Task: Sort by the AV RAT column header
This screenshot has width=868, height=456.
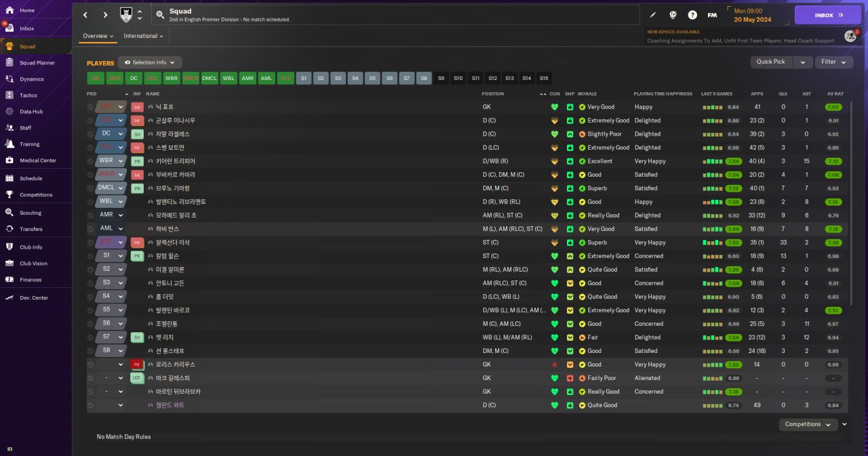Action: pos(835,94)
